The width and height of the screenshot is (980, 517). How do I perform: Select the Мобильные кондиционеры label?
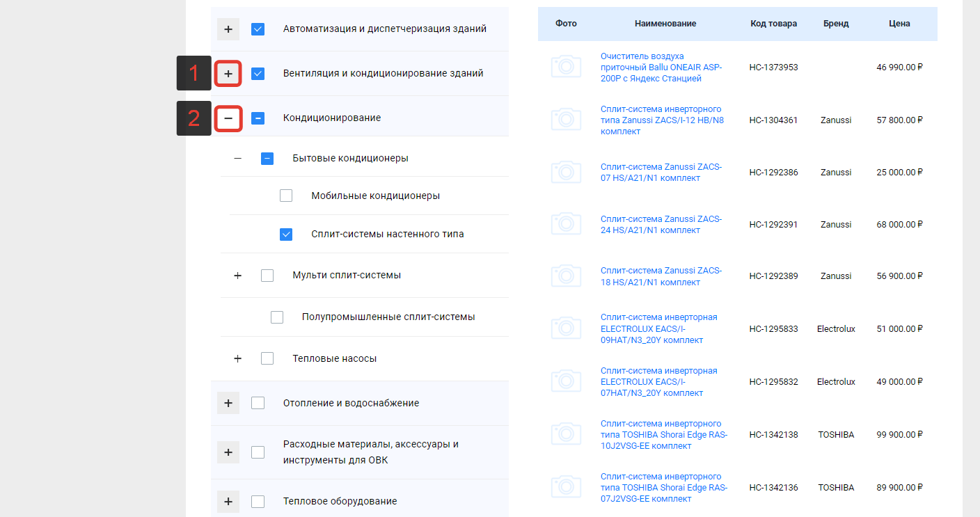point(376,196)
